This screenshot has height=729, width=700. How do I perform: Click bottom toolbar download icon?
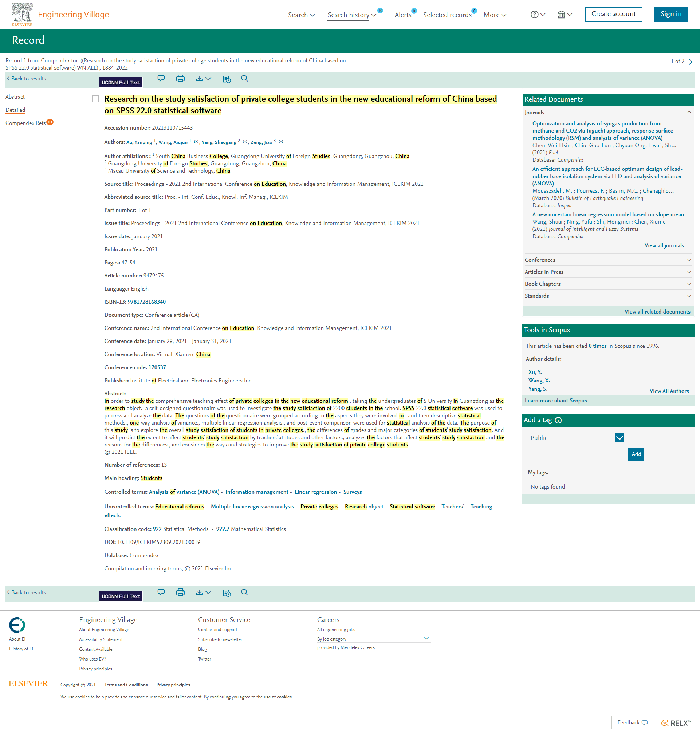coord(200,592)
